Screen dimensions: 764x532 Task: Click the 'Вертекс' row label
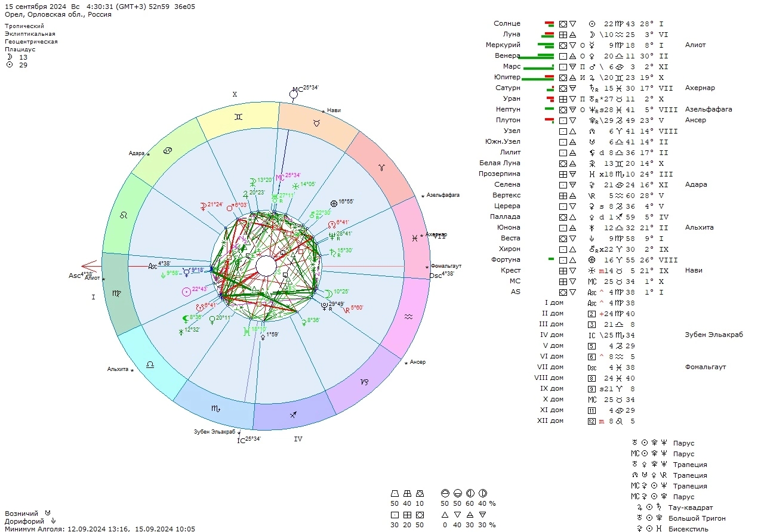pyautogui.click(x=507, y=196)
